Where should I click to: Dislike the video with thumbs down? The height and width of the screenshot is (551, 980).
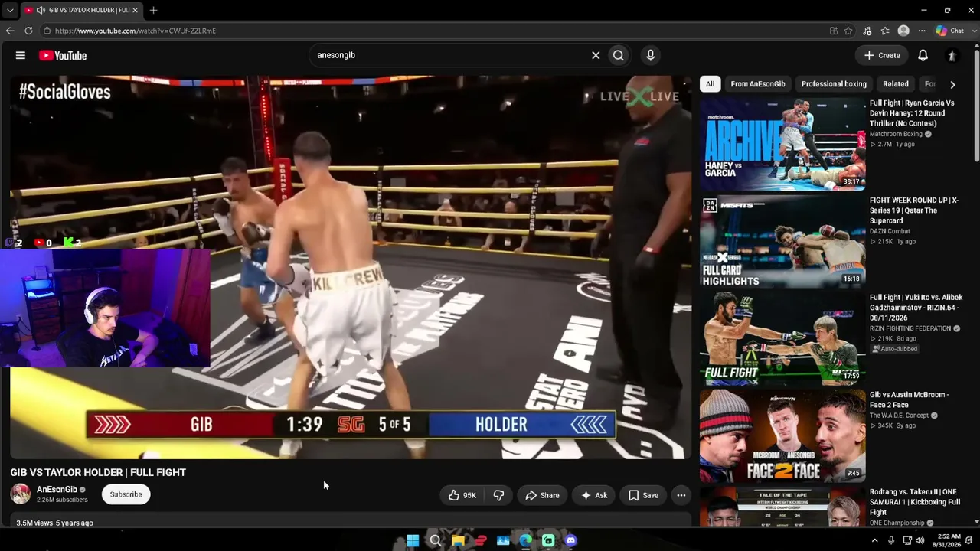[x=498, y=495]
